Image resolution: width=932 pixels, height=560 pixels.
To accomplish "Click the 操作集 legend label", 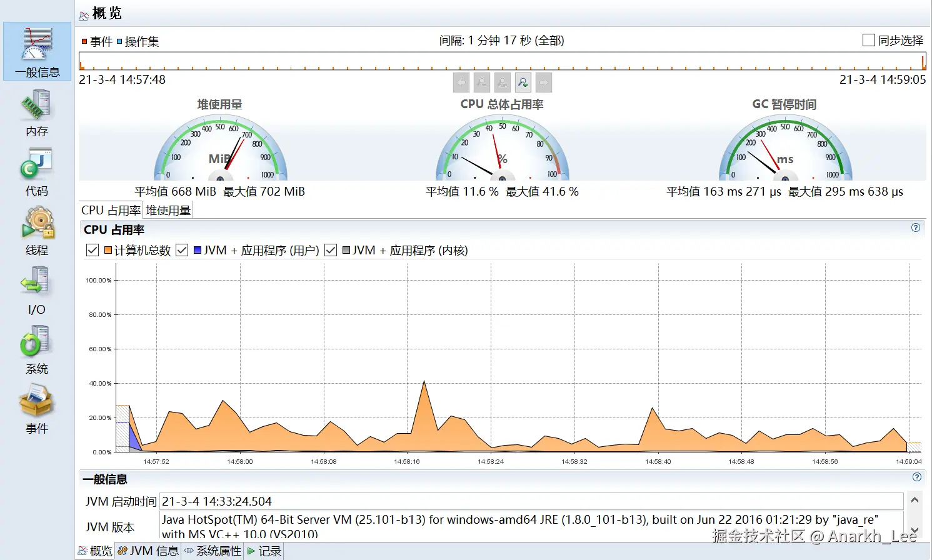I will [x=142, y=41].
